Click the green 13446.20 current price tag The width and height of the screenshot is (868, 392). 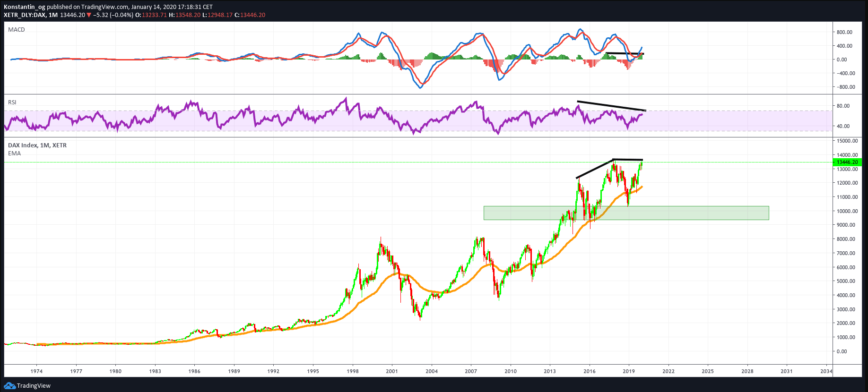click(x=847, y=162)
